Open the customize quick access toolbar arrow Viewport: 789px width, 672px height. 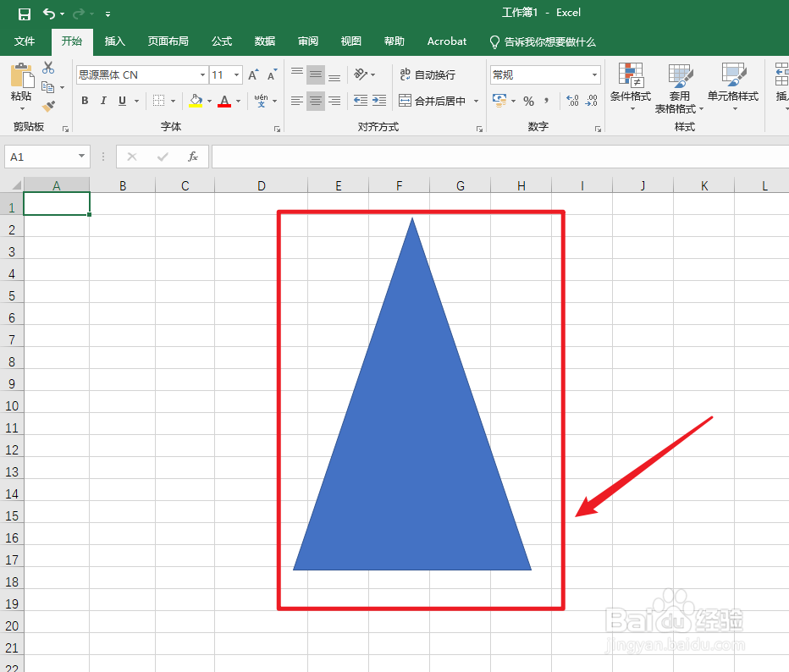(108, 14)
